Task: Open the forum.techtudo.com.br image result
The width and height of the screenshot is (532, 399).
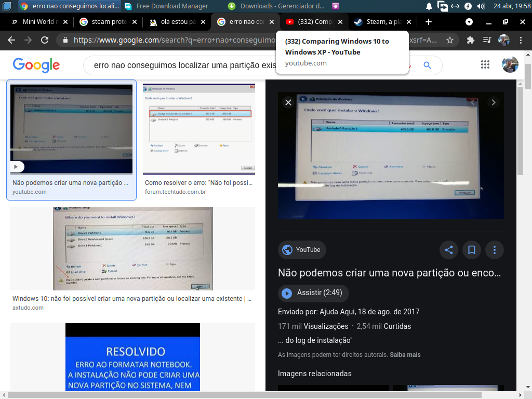Action: click(x=199, y=129)
